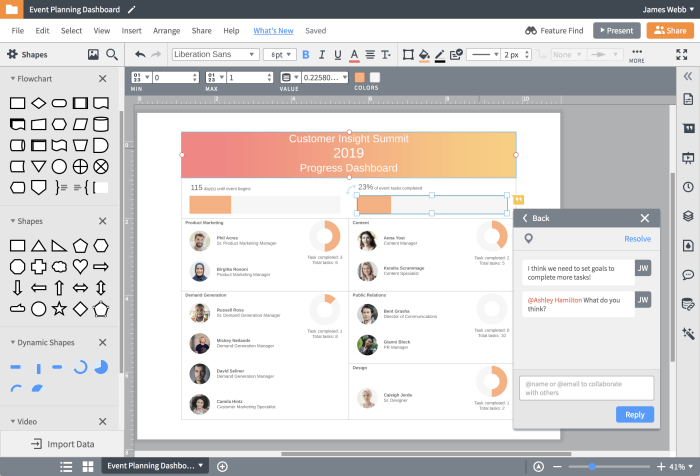
Task: Click the orange progress color swatch
Action: click(359, 77)
